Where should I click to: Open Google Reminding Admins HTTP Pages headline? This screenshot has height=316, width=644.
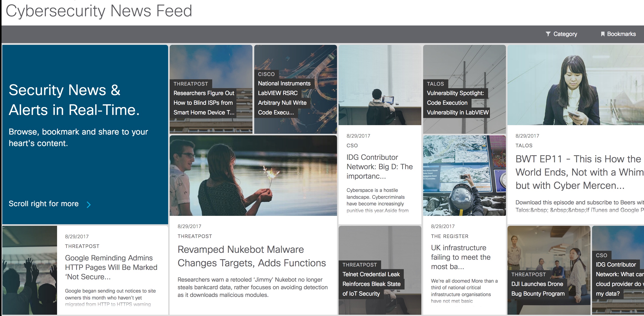coord(111,267)
